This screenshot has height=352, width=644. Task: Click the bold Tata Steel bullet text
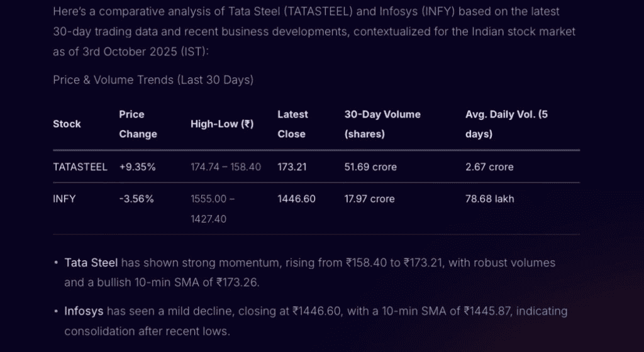pos(91,263)
